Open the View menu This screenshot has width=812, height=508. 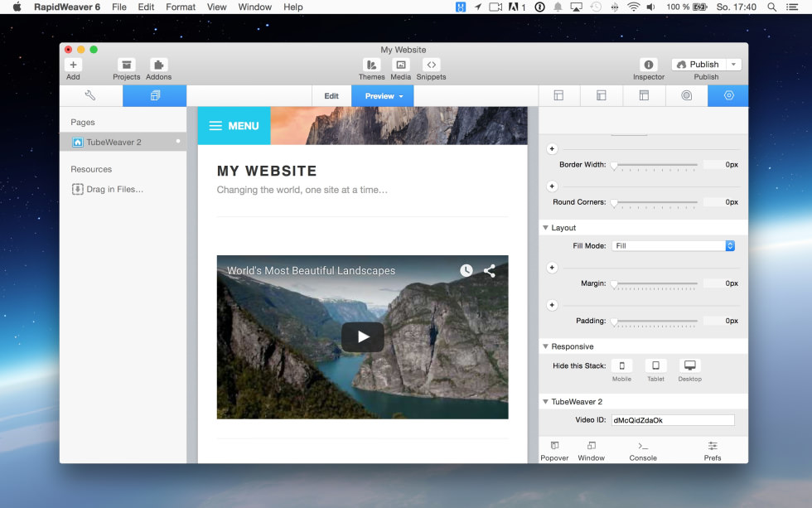[x=216, y=7]
